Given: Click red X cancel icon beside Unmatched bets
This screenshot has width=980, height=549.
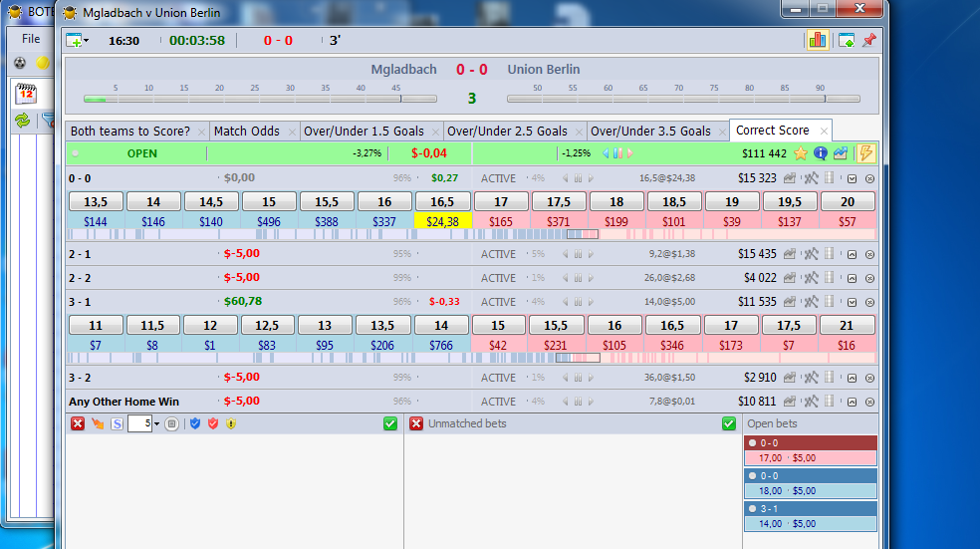Looking at the screenshot, I should coord(416,423).
